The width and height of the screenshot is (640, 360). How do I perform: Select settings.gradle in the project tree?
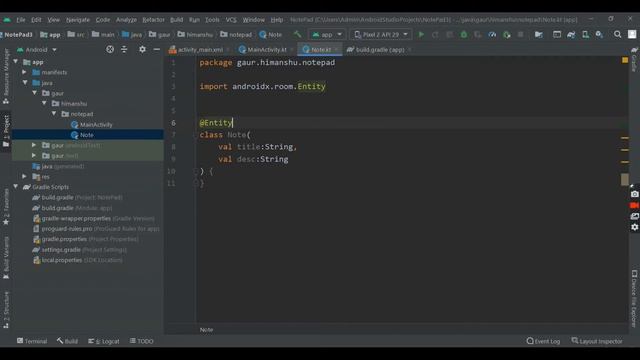[80, 249]
